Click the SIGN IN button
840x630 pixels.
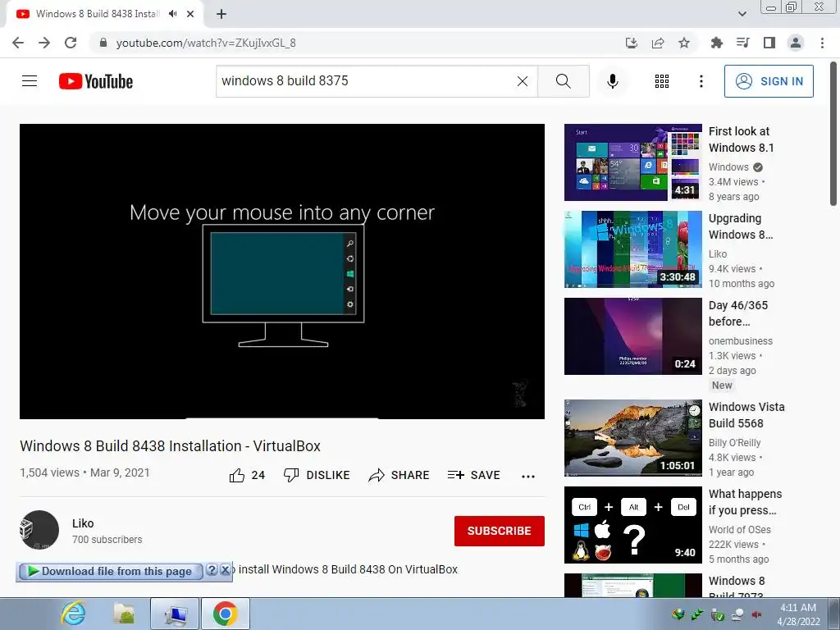pos(769,81)
